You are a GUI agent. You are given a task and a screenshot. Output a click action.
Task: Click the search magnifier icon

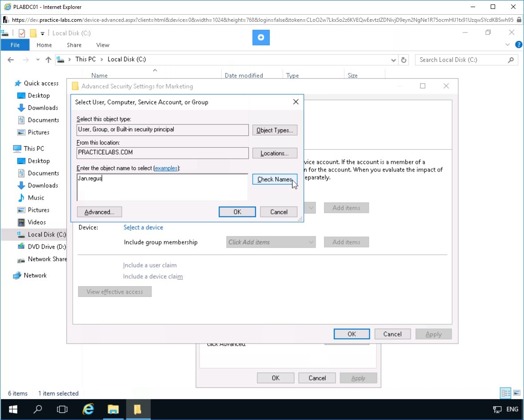tap(511, 60)
